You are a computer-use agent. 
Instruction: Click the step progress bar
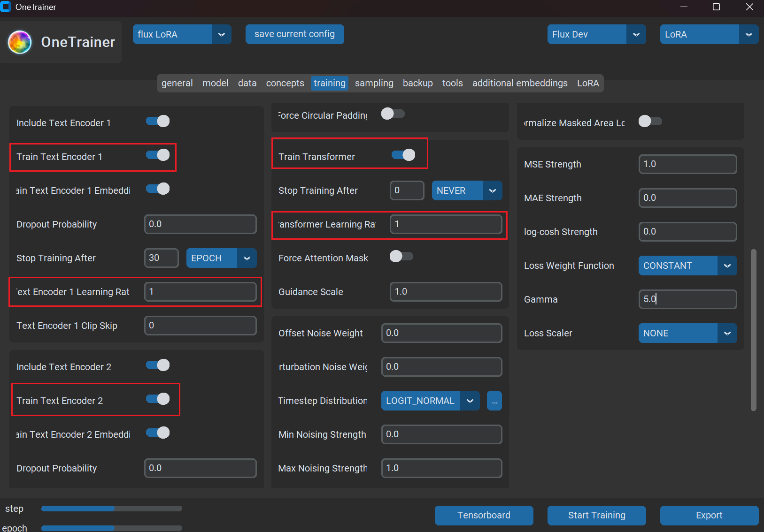112,509
